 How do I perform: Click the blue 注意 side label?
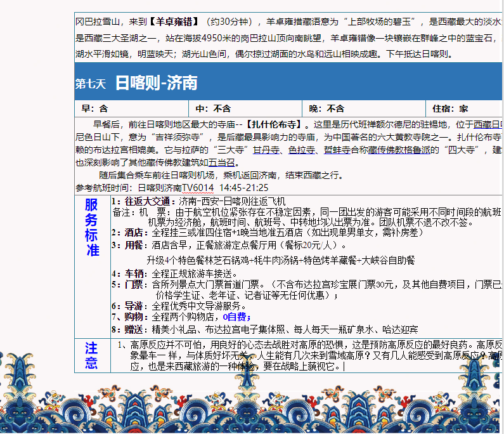point(92,355)
